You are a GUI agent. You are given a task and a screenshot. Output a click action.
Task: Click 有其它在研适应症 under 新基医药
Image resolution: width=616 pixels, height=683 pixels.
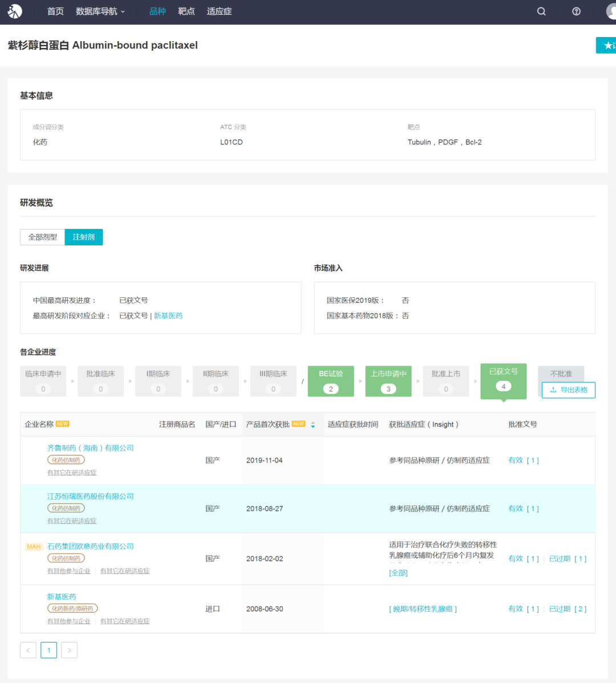click(125, 621)
